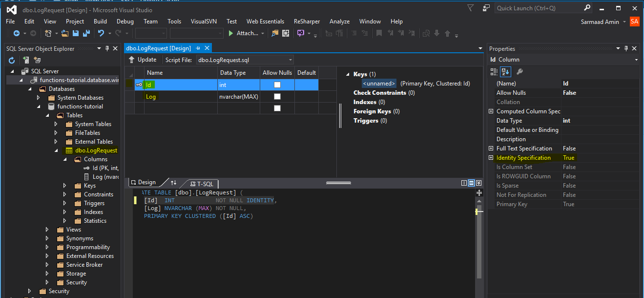Click the horizontal split layout icon
Viewport: 644px width, 298px height.
coord(471,183)
